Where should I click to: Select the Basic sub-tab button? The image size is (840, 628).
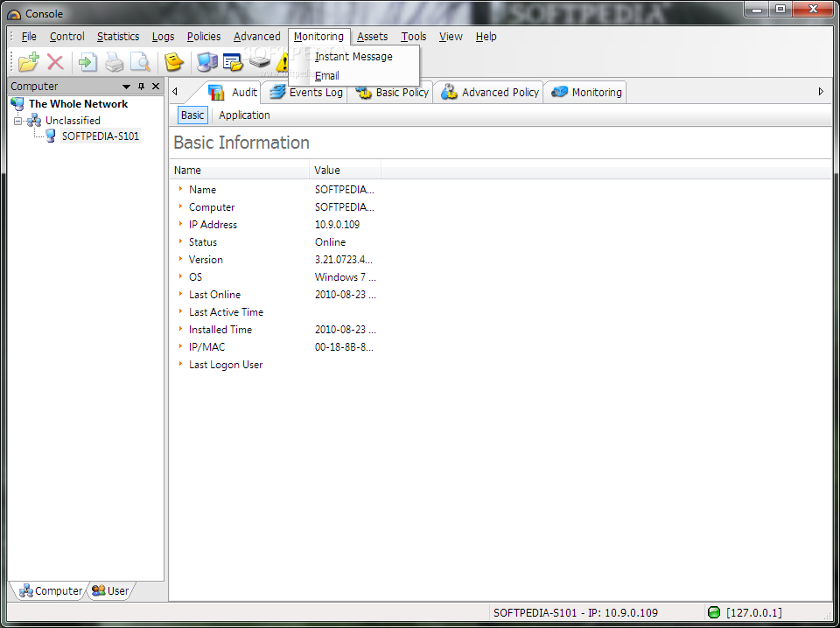click(192, 115)
